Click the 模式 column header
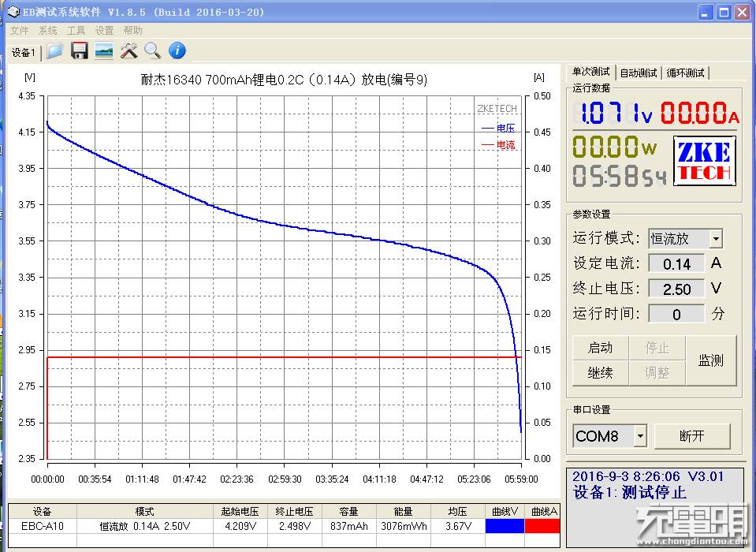Viewport: 756px width, 552px height. (x=144, y=512)
